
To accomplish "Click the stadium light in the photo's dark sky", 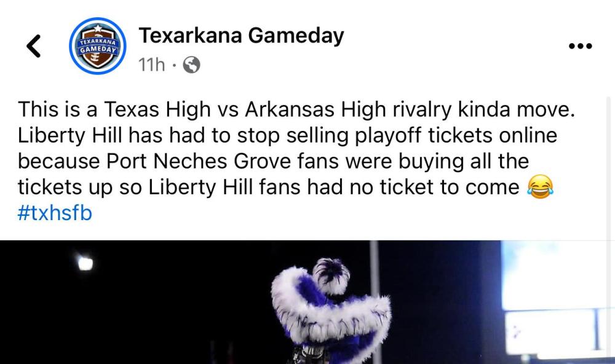I will [x=85, y=263].
